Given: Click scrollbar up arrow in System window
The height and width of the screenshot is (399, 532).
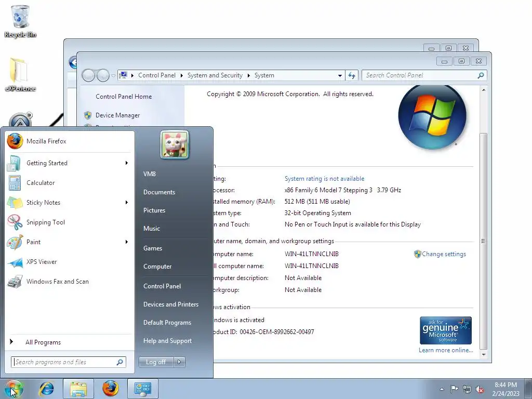Looking at the screenshot, I should 484,90.
